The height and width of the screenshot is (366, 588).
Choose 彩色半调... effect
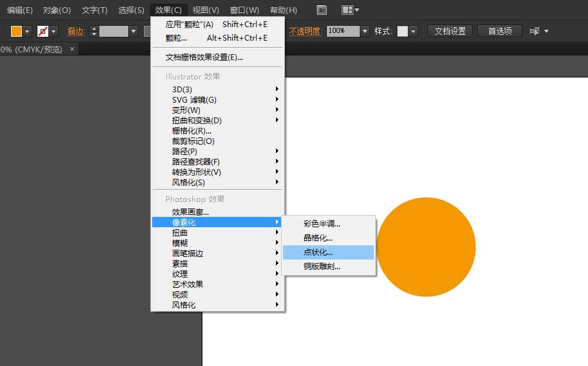click(x=329, y=224)
